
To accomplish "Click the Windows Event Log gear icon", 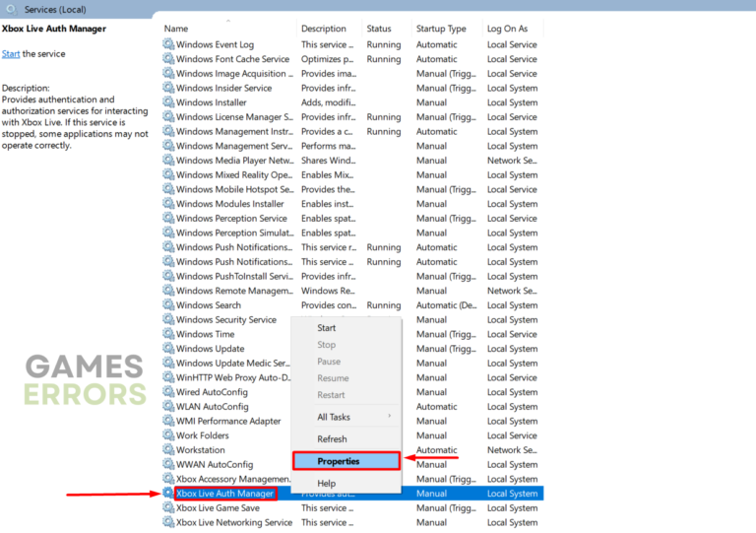I will coord(168,44).
